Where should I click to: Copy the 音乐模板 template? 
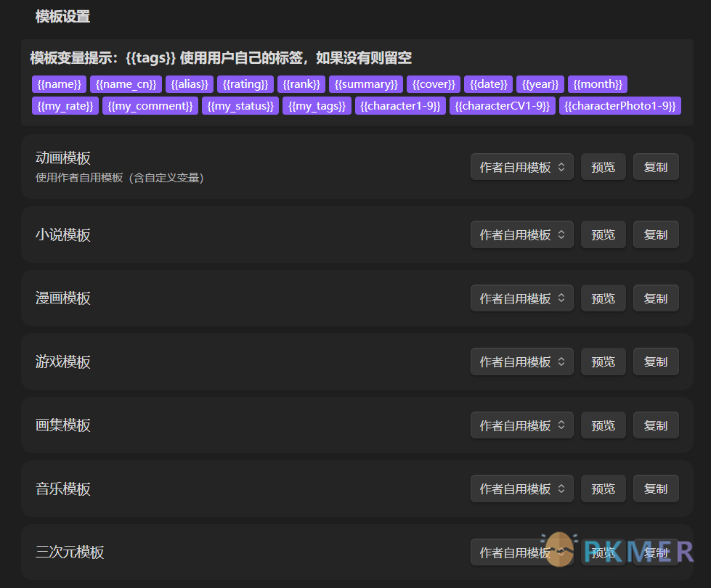pyautogui.click(x=656, y=489)
